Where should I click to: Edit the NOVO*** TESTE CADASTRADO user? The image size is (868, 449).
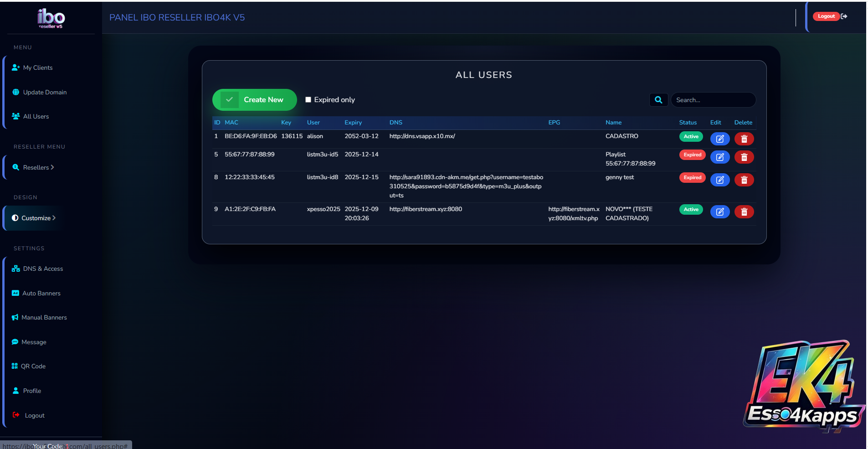719,212
